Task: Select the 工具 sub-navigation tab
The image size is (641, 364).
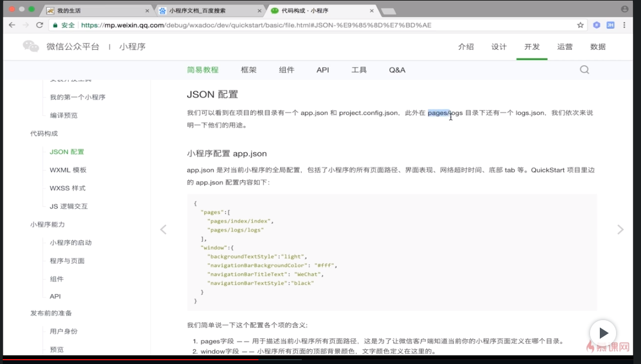Action: (359, 70)
